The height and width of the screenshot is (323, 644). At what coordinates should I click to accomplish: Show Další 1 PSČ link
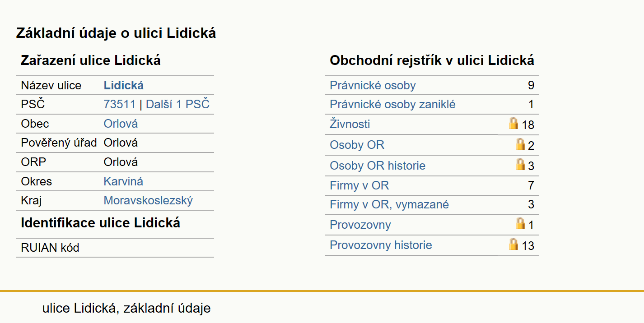point(177,104)
